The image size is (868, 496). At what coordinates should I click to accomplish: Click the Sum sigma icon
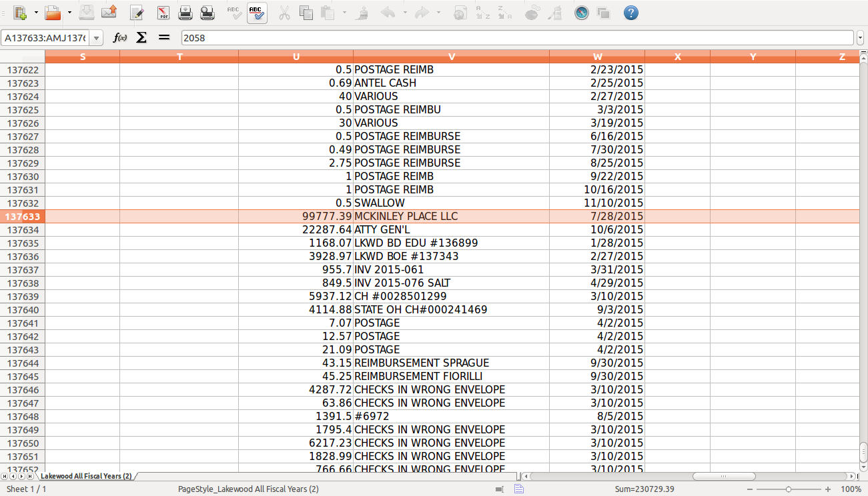[141, 38]
